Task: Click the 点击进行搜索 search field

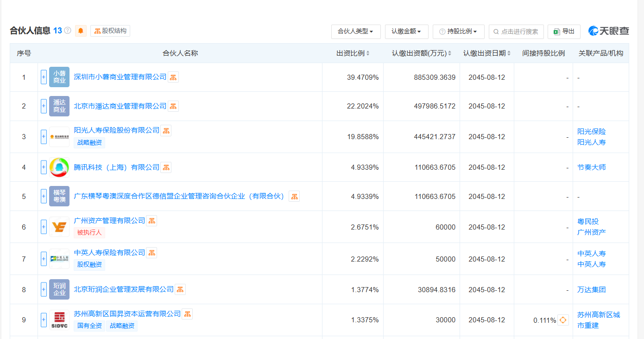Action: (x=516, y=32)
